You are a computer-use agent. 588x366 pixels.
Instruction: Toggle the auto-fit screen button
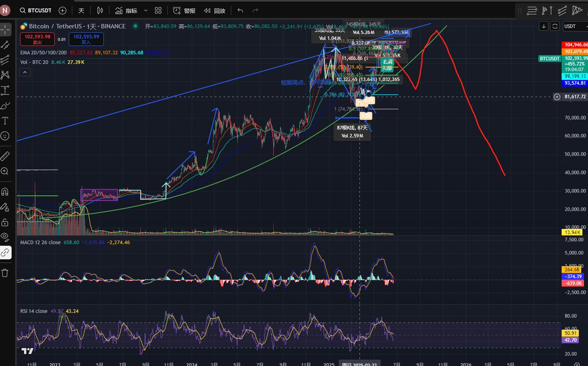point(555,26)
